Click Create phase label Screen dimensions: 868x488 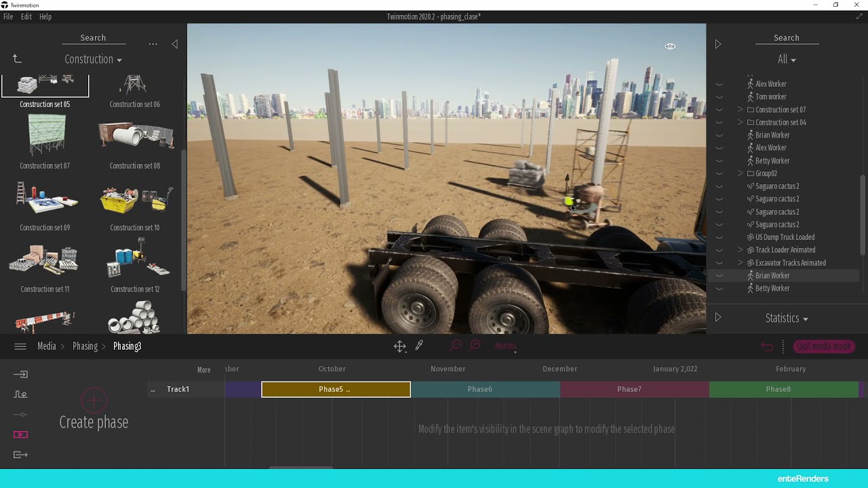[94, 422]
